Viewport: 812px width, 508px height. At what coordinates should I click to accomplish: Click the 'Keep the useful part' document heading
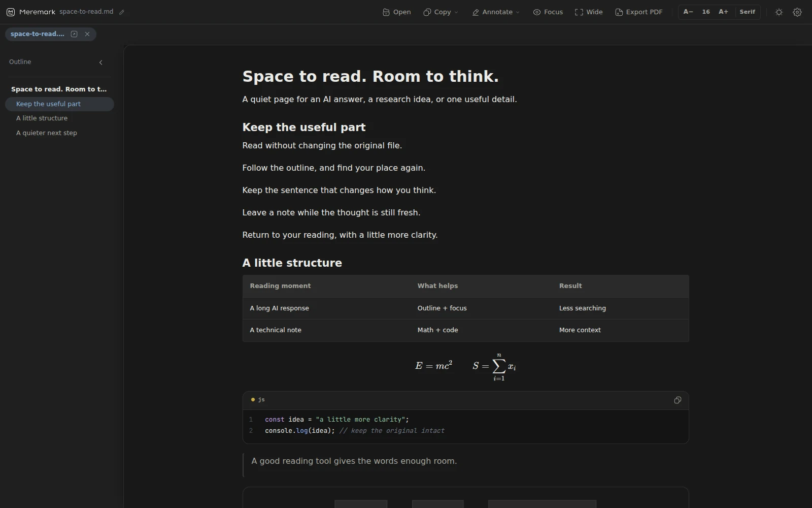[304, 128]
